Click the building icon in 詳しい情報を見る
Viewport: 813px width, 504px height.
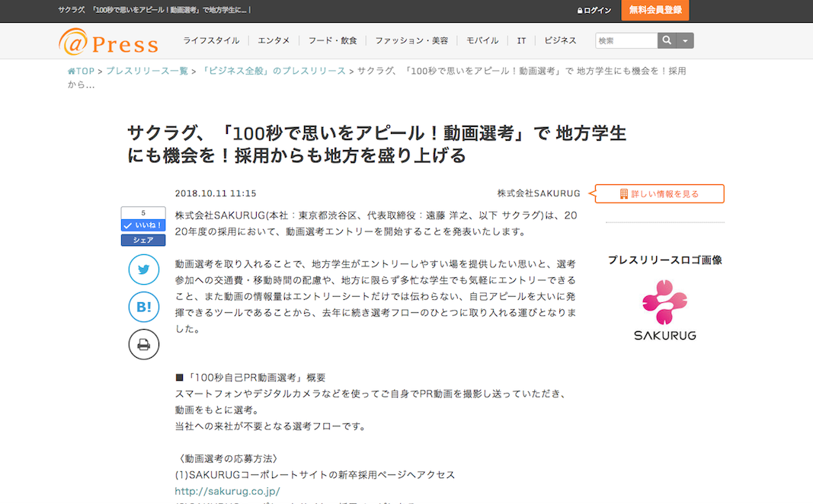(624, 193)
